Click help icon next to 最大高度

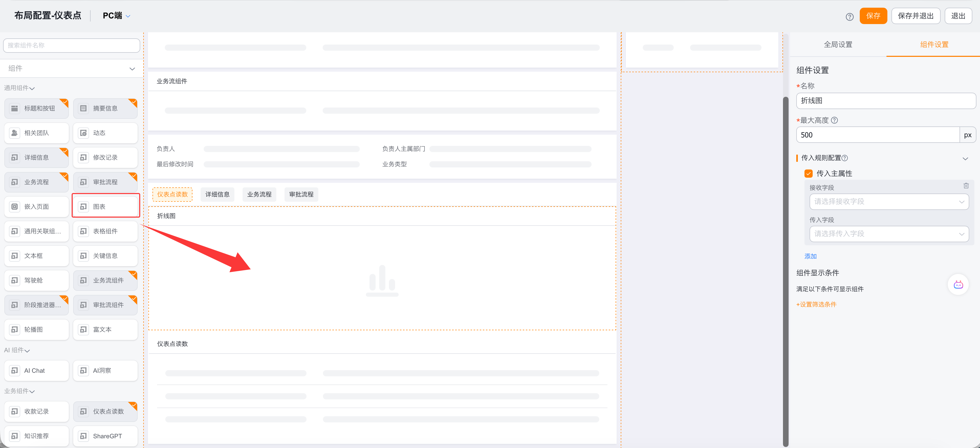834,120
